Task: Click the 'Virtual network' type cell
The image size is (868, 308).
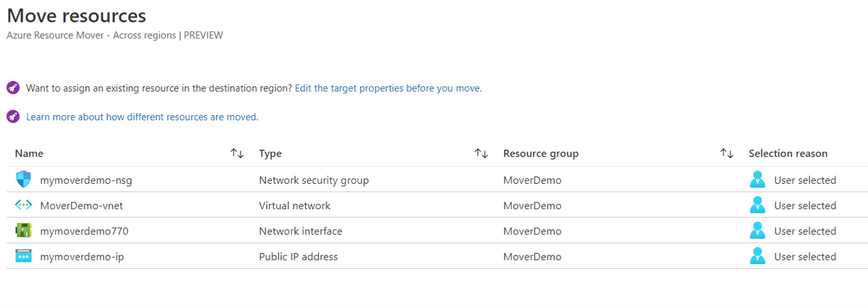Action: [295, 206]
